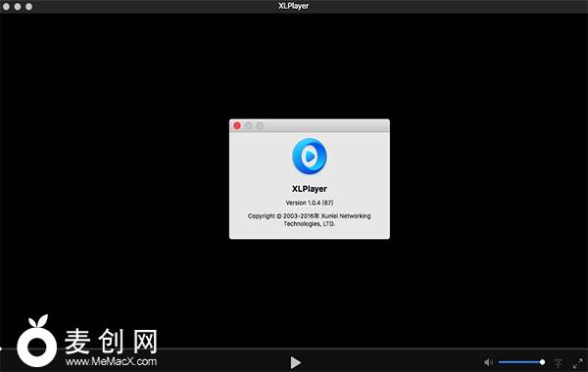This screenshot has width=588, height=372.
Task: Select the Version 1.0.4 (67) text
Action: coord(310,203)
